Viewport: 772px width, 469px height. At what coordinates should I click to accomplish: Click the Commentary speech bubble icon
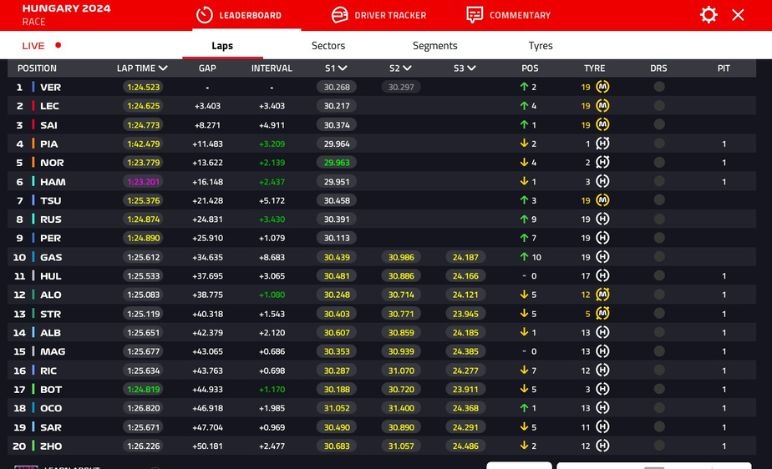[474, 15]
